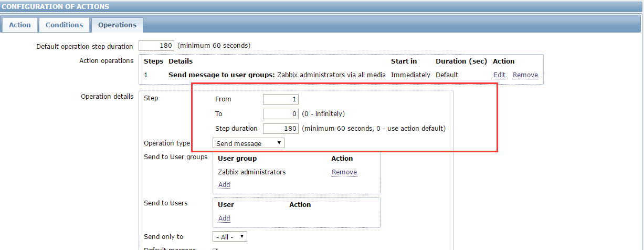This screenshot has height=250, width=644.
Task: Add a user group to send to
Action: coord(224,185)
